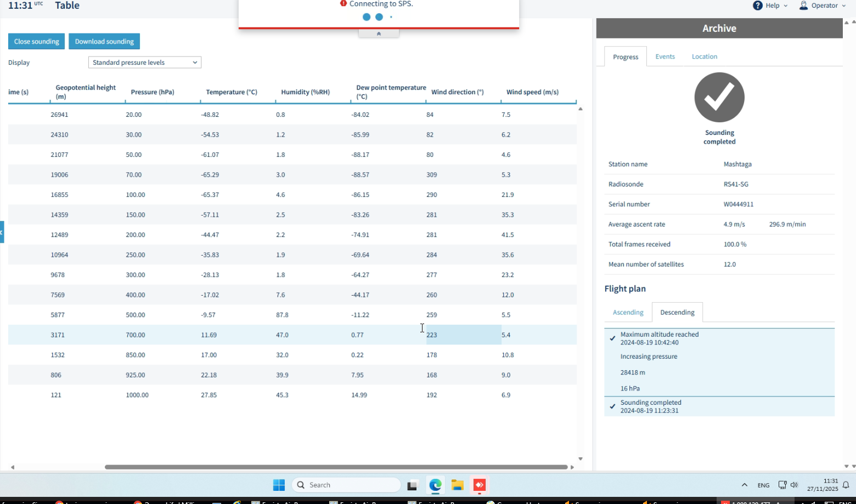Switch to the Location tab
Viewport: 856px width, 504px height.
tap(705, 56)
